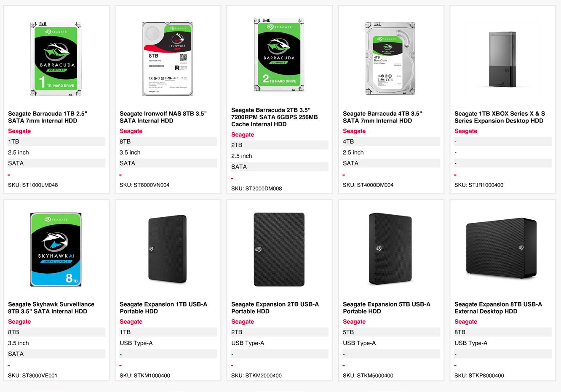Open the Barracuda 1TB hard drive product image
561x392 pixels.
coord(56,59)
